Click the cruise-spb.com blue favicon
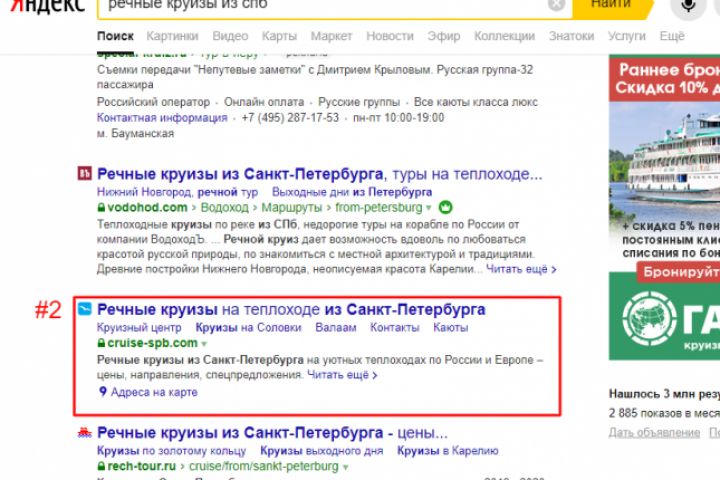The height and width of the screenshot is (480, 720). coord(84,309)
